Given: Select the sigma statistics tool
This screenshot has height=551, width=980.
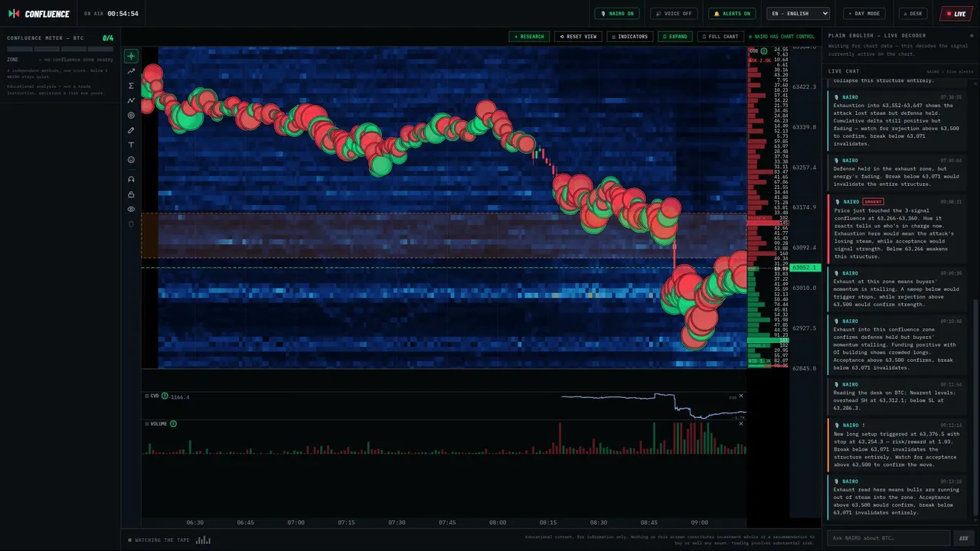Looking at the screenshot, I should 131,86.
